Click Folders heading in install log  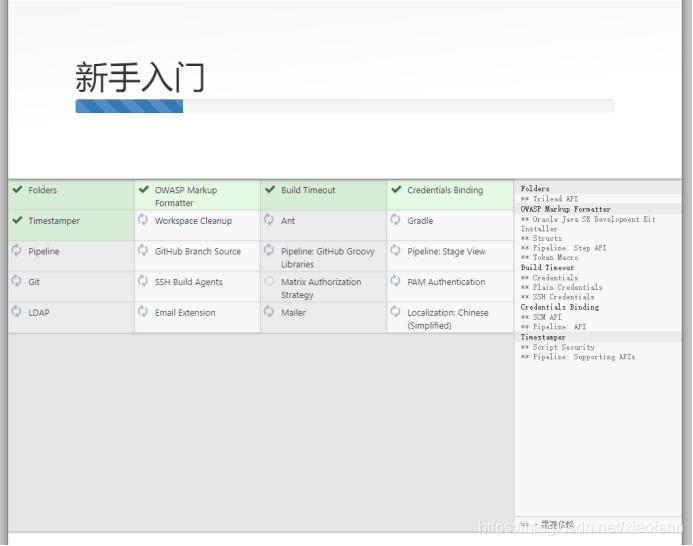pos(535,189)
